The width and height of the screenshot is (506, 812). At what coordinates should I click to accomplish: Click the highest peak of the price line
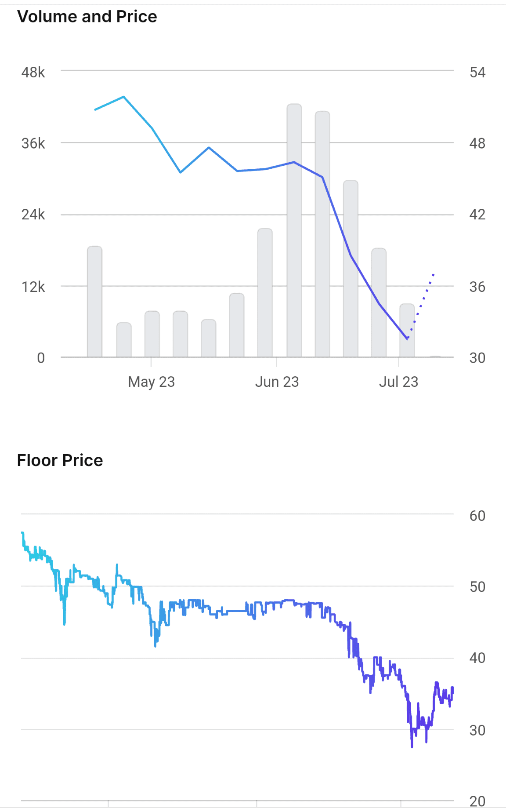click(123, 97)
